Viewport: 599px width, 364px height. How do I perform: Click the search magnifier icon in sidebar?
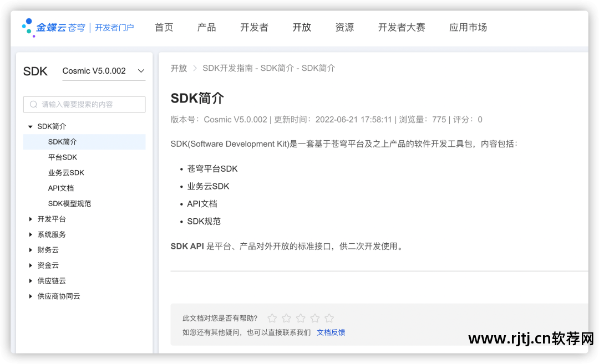(x=34, y=105)
